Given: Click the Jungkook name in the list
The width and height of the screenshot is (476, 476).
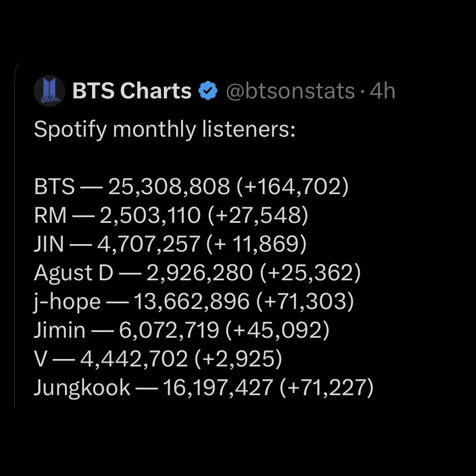Looking at the screenshot, I should pyautogui.click(x=81, y=388).
